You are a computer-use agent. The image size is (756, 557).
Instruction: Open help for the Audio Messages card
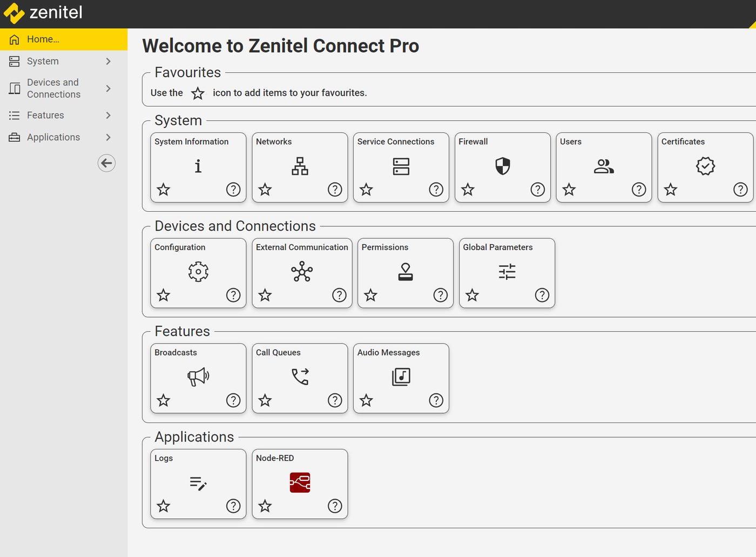[436, 400]
